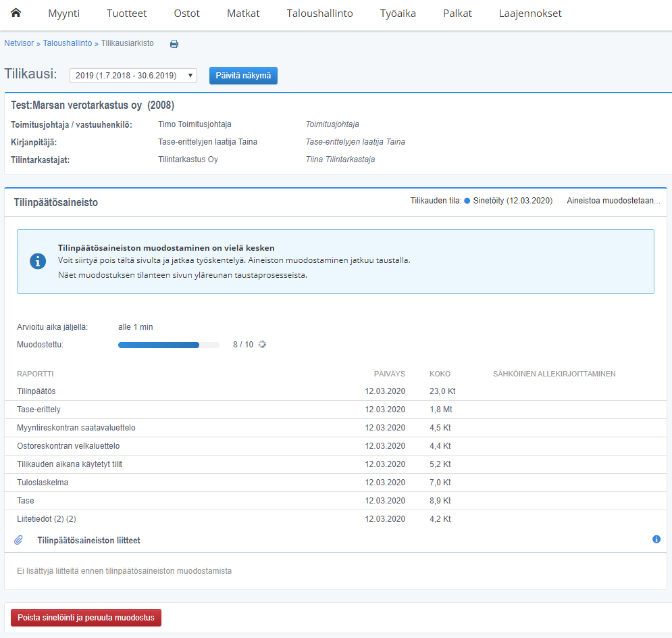Screen dimensions: 672x638
Task: Open the Taloushallinto menu
Action: (319, 14)
